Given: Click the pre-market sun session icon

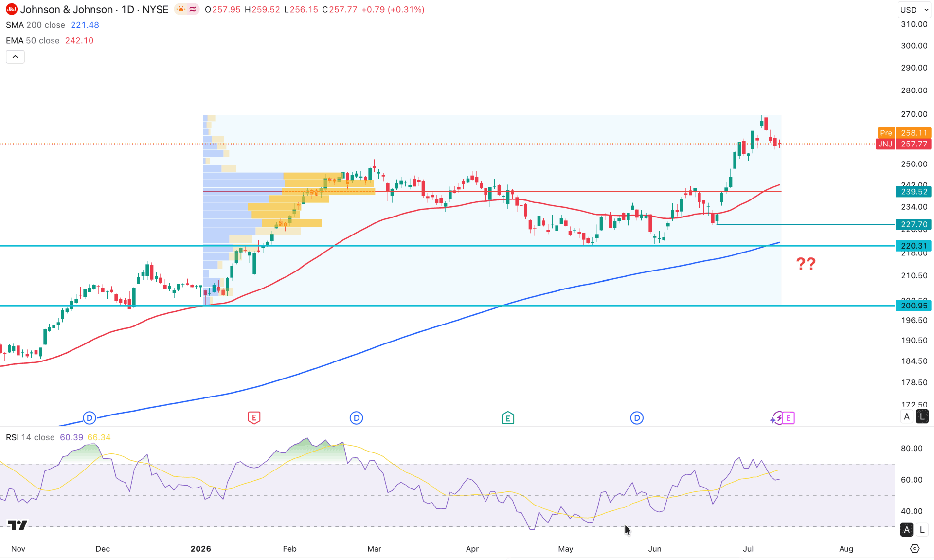Looking at the screenshot, I should tap(181, 9).
